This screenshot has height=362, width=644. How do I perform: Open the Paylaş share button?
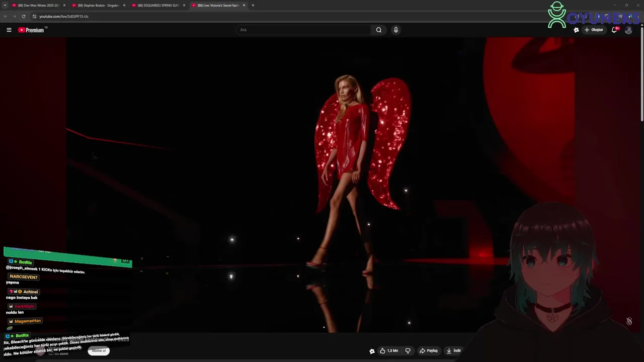click(429, 351)
